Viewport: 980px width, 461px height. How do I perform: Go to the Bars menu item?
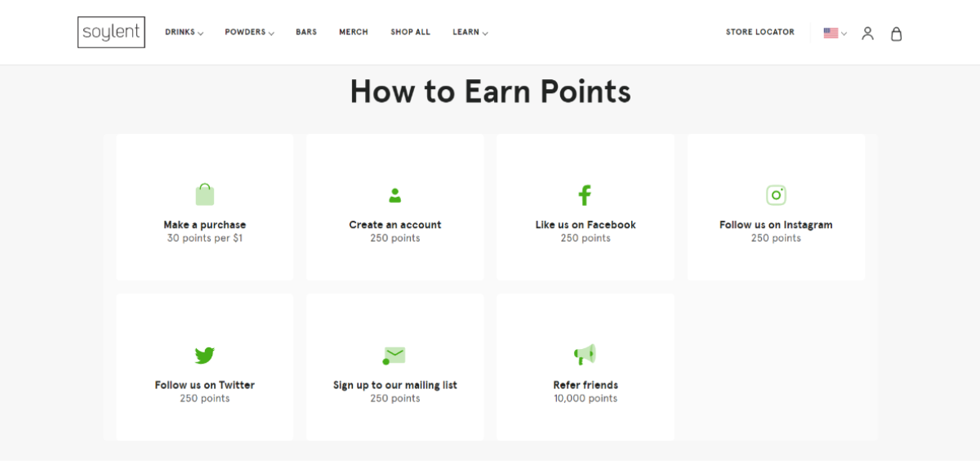(306, 32)
